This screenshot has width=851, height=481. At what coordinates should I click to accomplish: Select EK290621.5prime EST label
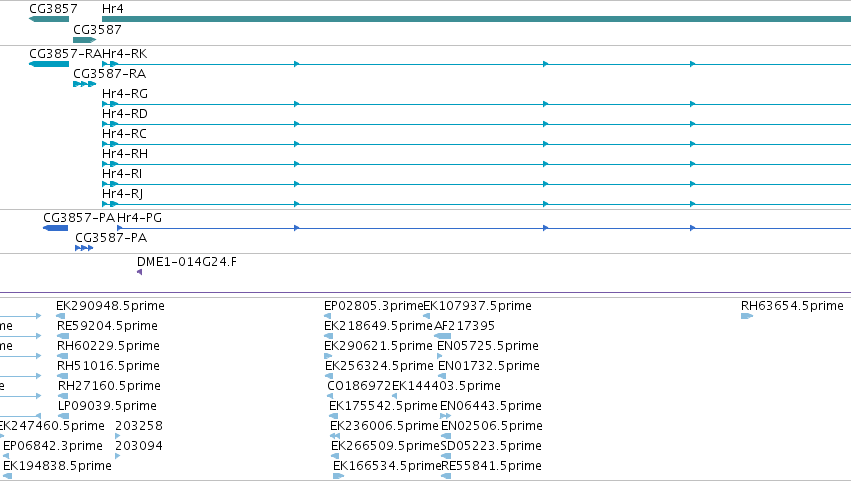[378, 346]
